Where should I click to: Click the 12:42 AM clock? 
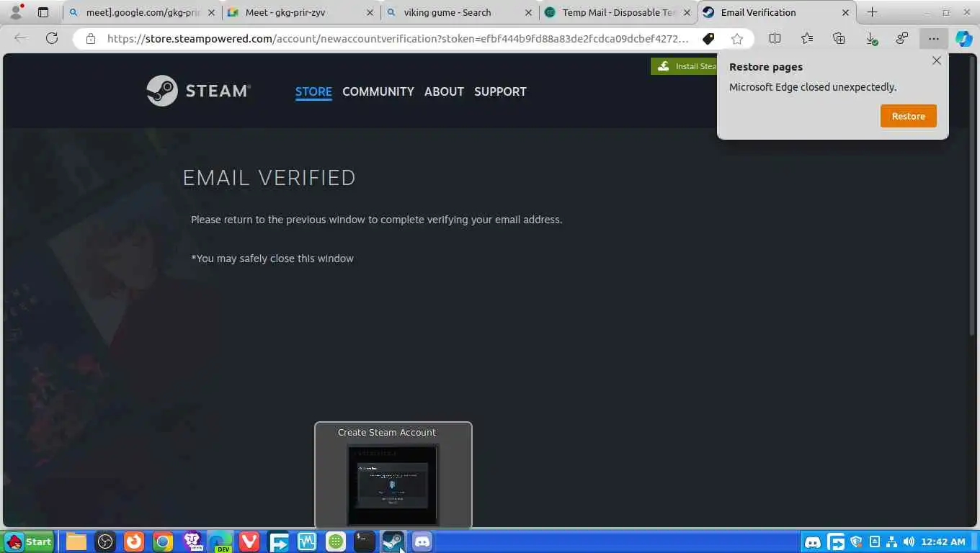click(x=943, y=542)
